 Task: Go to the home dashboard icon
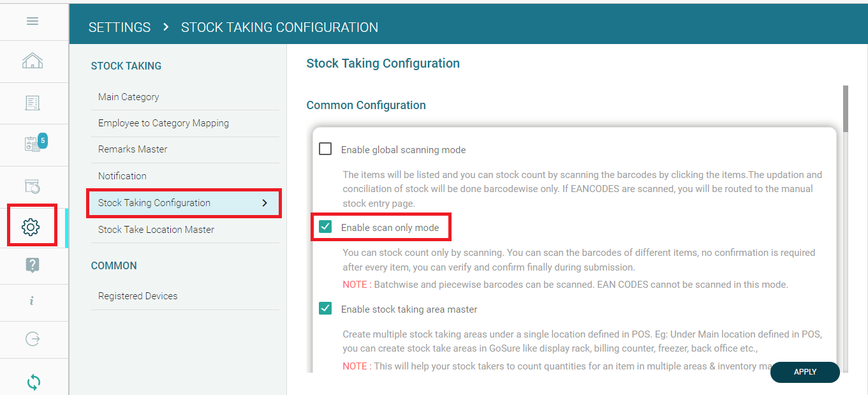(x=33, y=61)
